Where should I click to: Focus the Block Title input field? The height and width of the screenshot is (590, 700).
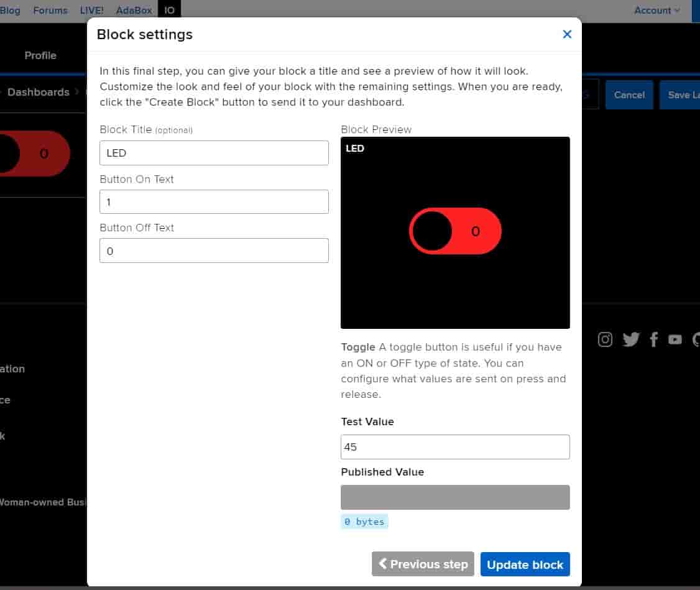pos(214,153)
